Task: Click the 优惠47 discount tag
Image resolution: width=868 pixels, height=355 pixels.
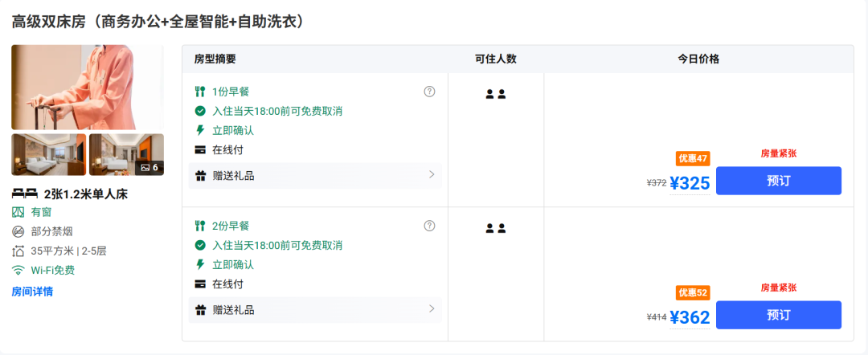Action: [x=693, y=158]
